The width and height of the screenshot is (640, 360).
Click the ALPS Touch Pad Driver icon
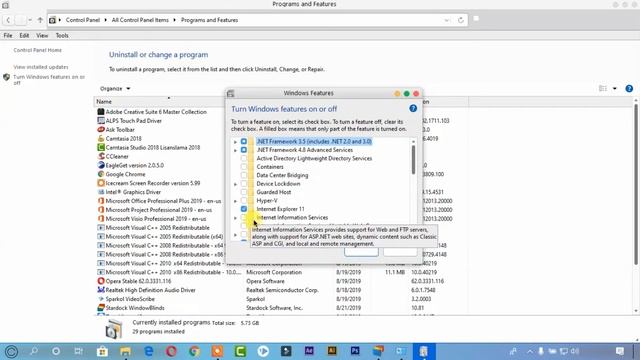pyautogui.click(x=101, y=120)
